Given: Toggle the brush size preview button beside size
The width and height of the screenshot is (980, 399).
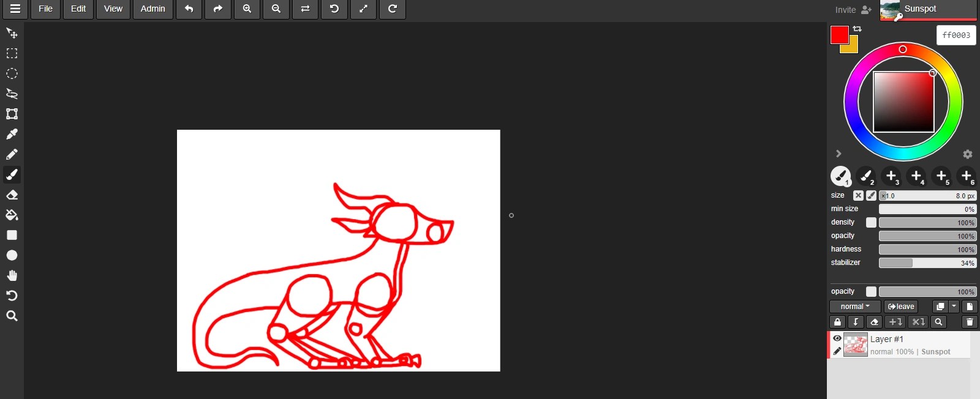Looking at the screenshot, I should pyautogui.click(x=871, y=196).
